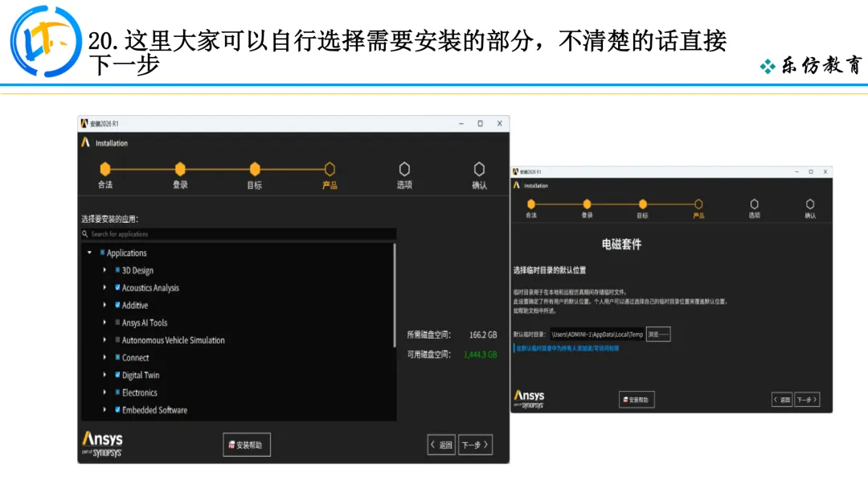Select the Acoustics Analysis tree label
The image size is (868, 489).
point(150,287)
